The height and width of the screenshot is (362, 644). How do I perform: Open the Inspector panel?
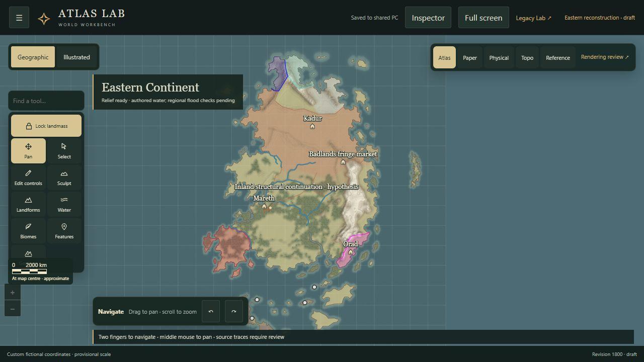pyautogui.click(x=428, y=18)
